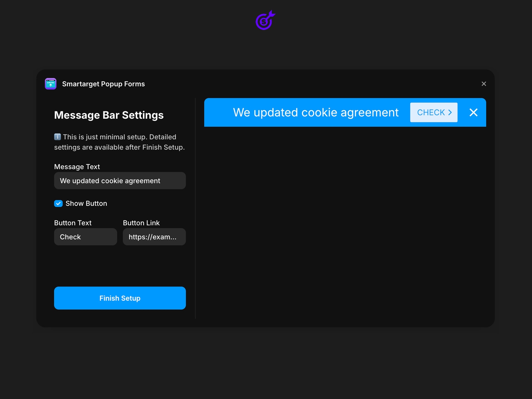Click the Button Text label
Screen dimensions: 532x399
tap(73, 223)
